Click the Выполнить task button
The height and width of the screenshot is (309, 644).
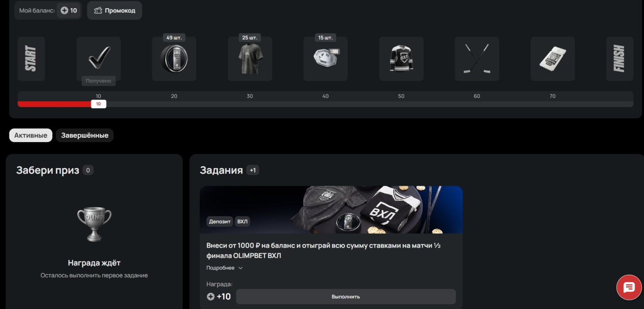[346, 297]
